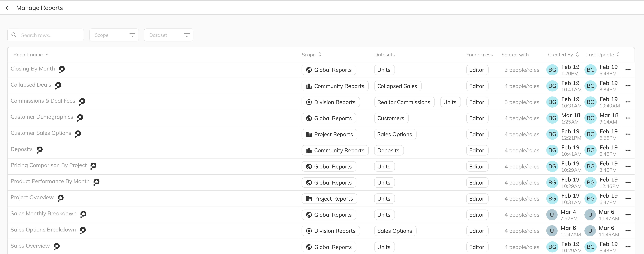Click Division Reports tag for Commissions & Deal Fees
The image size is (644, 254).
331,102
